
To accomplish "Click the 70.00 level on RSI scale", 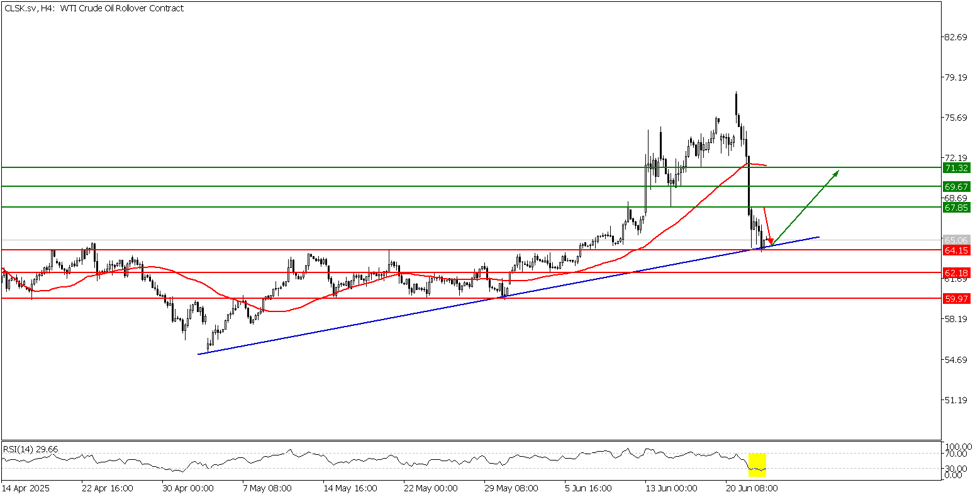I will (x=955, y=453).
